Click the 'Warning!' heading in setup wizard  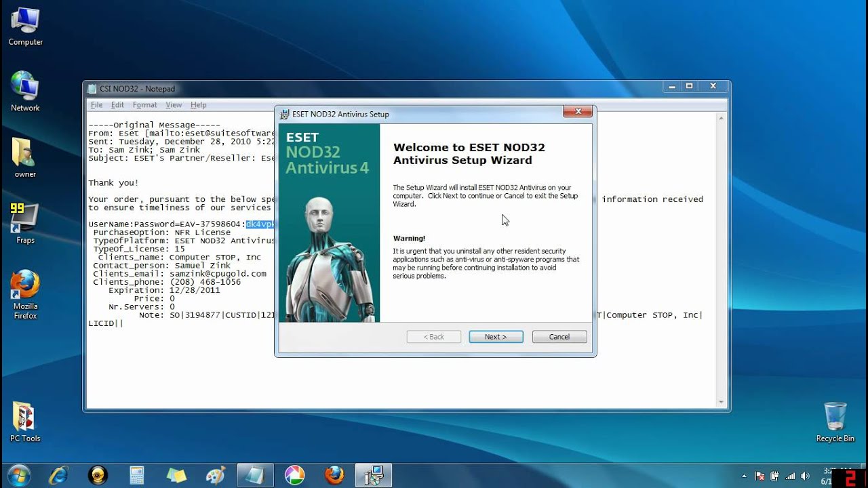(409, 239)
